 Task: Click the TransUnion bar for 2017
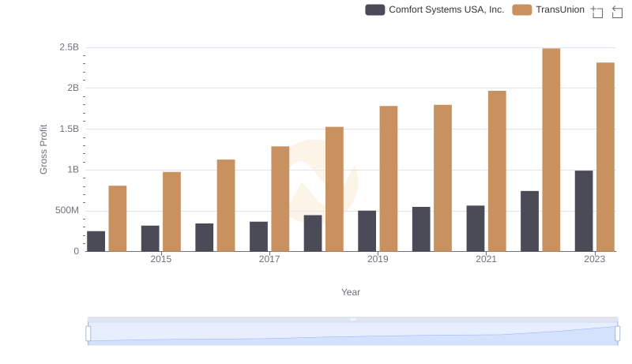tap(280, 199)
